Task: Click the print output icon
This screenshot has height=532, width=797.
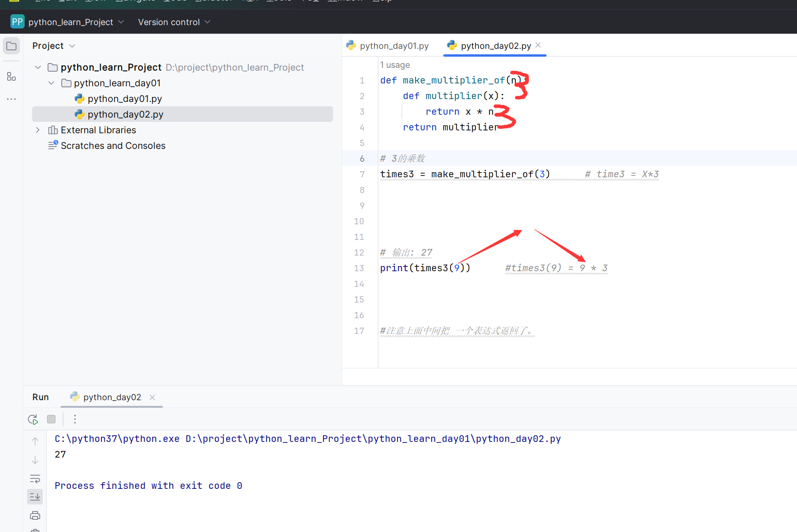Action: point(35,515)
